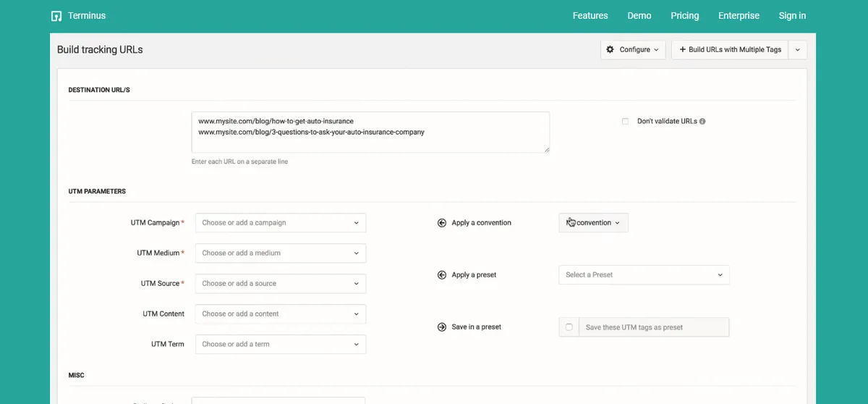Enable the Don't validate URLs checkbox
Viewport: 868px width, 404px height.
pyautogui.click(x=625, y=122)
